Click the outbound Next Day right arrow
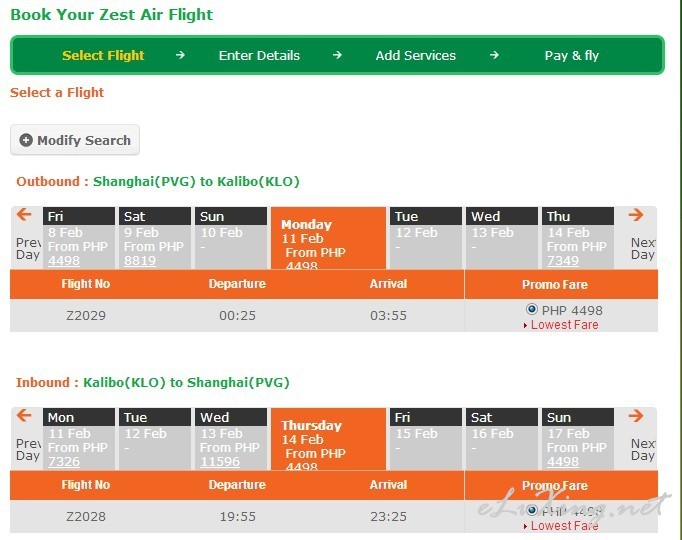The width and height of the screenshot is (682, 540). pyautogui.click(x=636, y=214)
